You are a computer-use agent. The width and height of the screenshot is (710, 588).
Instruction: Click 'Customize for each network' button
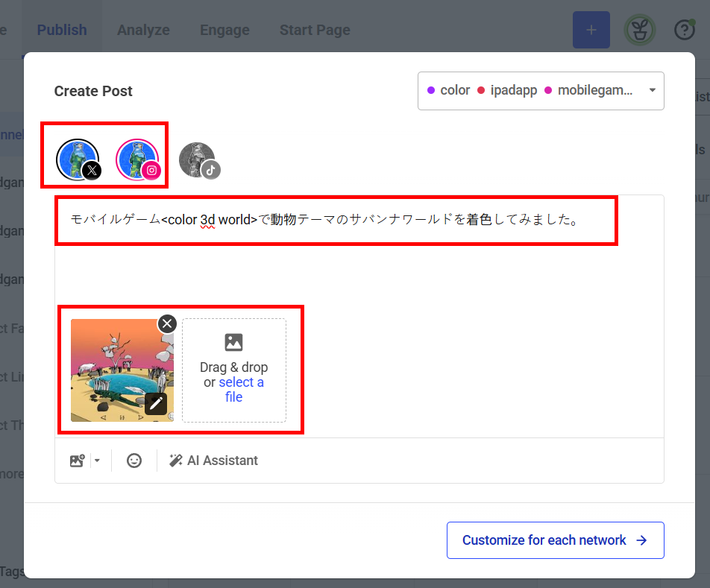click(555, 540)
